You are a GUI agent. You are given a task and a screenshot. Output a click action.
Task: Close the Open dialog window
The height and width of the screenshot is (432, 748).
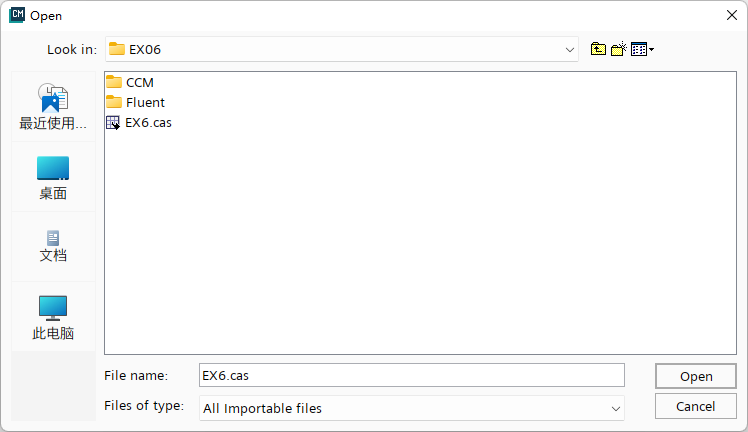(728, 15)
